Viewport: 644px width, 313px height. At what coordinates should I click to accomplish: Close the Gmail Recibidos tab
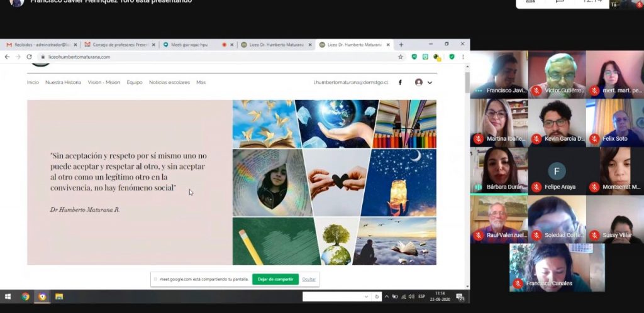pos(75,45)
